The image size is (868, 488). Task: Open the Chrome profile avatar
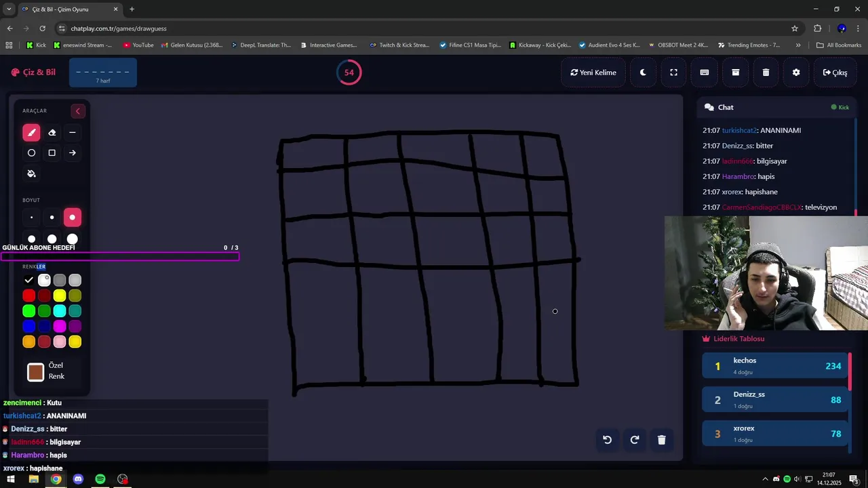click(x=842, y=28)
